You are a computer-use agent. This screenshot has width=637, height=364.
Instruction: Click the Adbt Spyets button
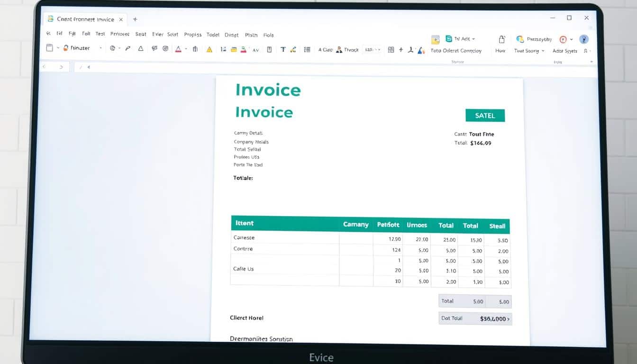click(564, 51)
